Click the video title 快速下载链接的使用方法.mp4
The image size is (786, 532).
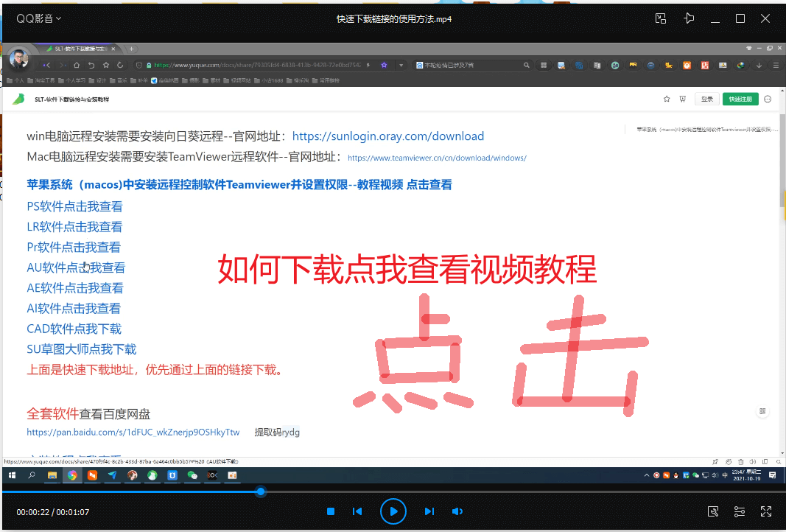(394, 19)
